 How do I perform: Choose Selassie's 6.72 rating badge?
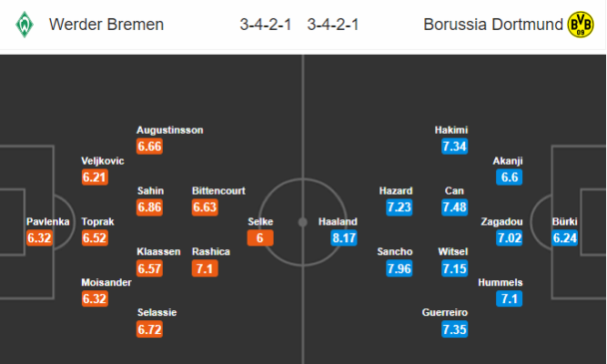coord(150,329)
